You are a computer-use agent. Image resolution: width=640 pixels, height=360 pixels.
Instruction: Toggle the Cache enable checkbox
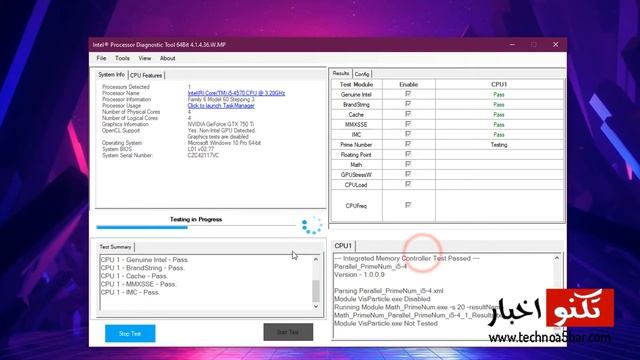coord(408,114)
